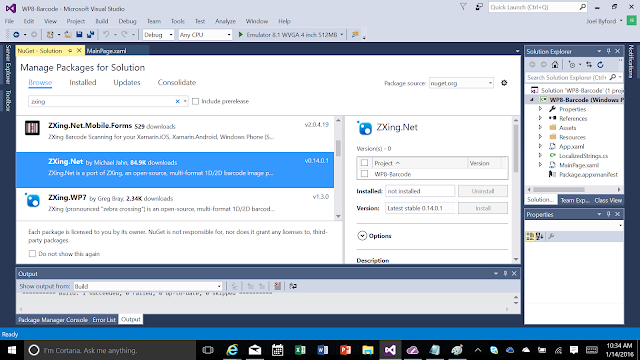Clear all text in Output window
Viewport: 640px width, 360px height.
[x=278, y=286]
